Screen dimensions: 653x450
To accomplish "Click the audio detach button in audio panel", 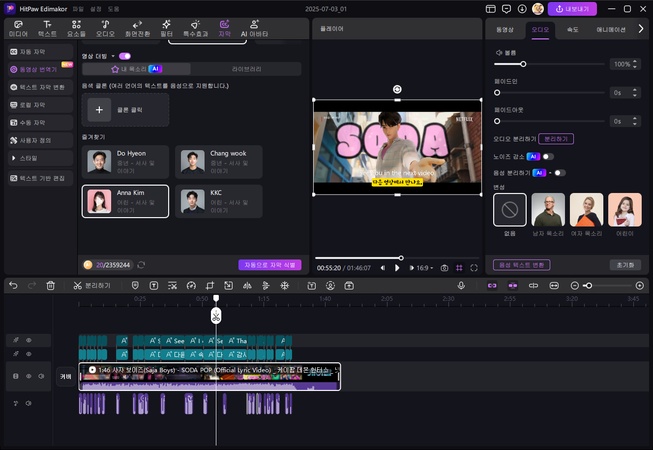I will point(556,139).
